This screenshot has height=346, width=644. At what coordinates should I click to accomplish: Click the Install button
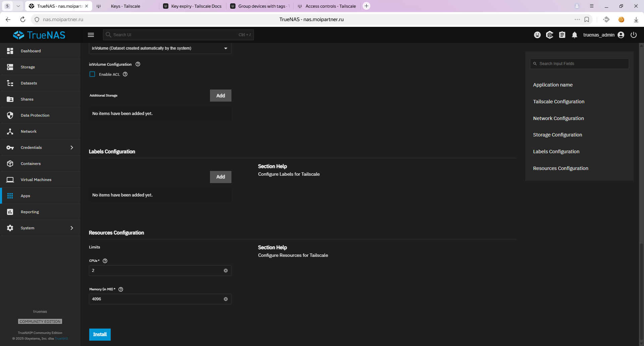(x=100, y=335)
